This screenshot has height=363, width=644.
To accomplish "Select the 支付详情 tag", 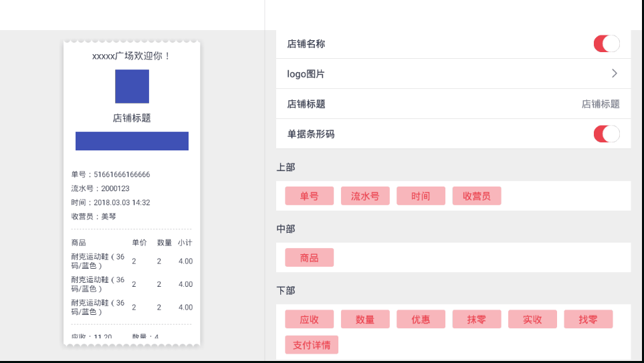I will pyautogui.click(x=312, y=345).
